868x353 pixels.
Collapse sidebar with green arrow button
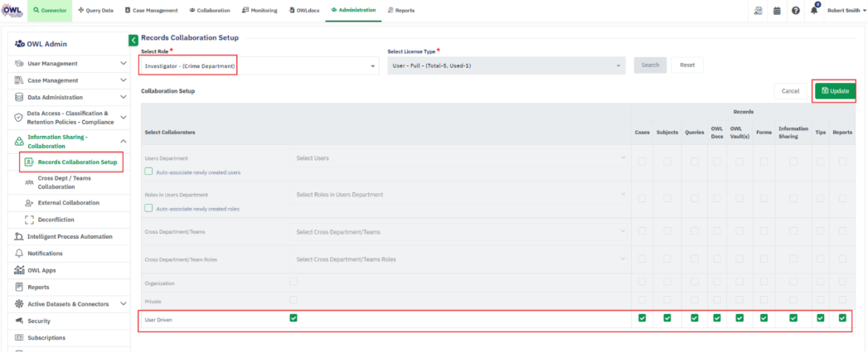(x=133, y=40)
